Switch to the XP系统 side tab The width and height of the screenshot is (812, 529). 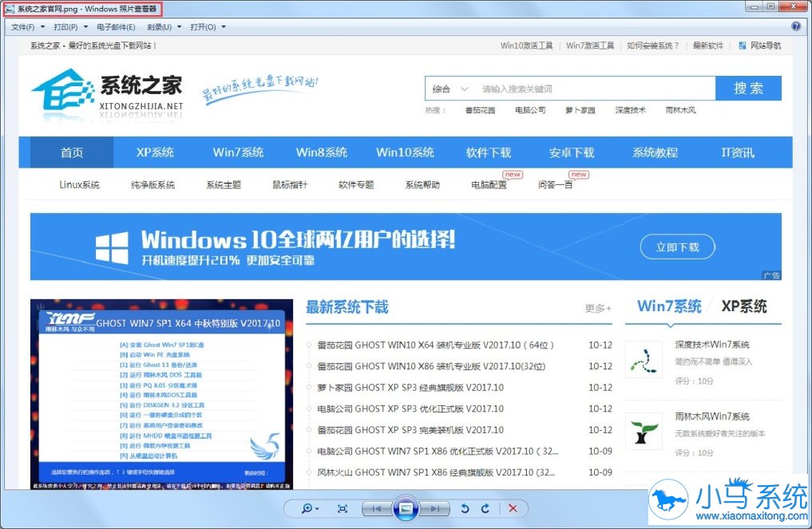(x=744, y=306)
